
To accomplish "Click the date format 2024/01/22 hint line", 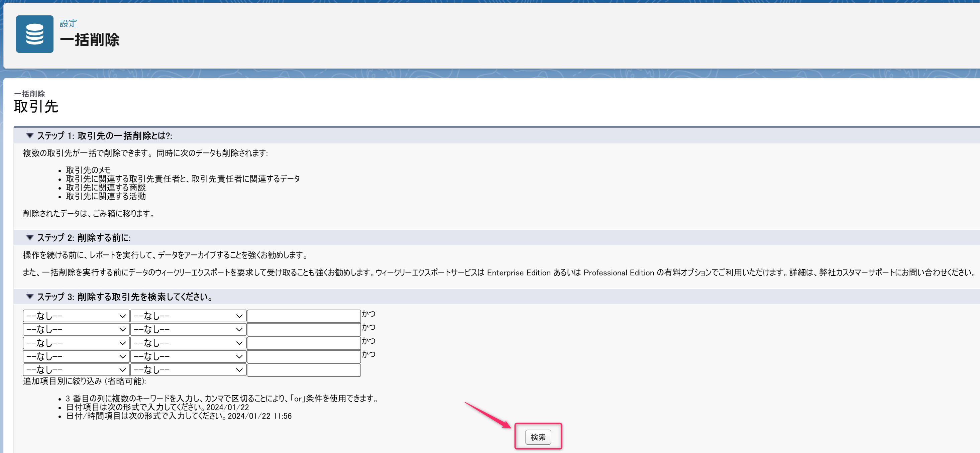I will point(157,407).
